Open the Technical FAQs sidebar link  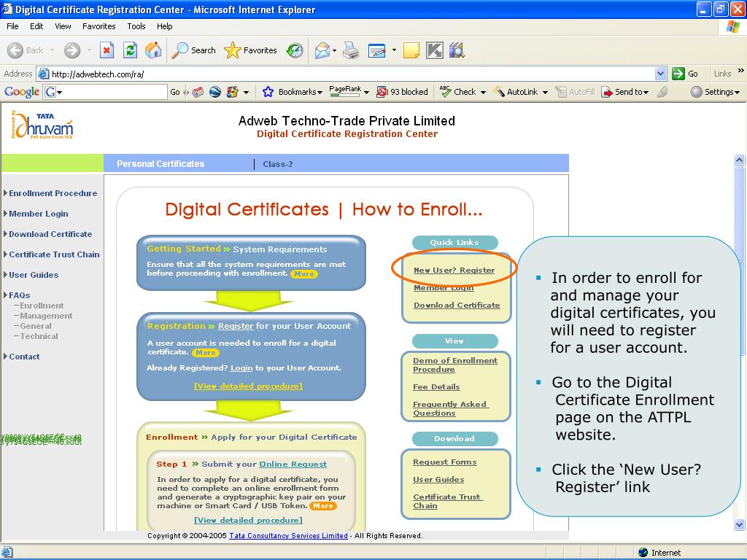tap(39, 336)
